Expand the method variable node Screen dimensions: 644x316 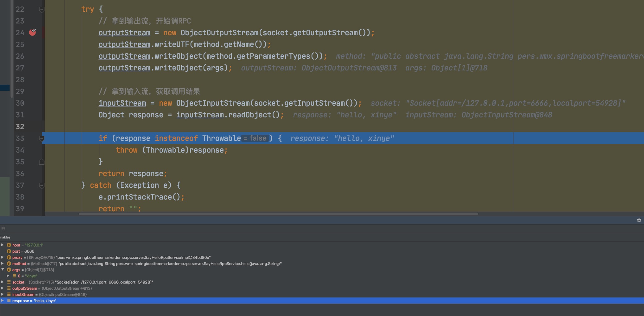tap(2, 263)
